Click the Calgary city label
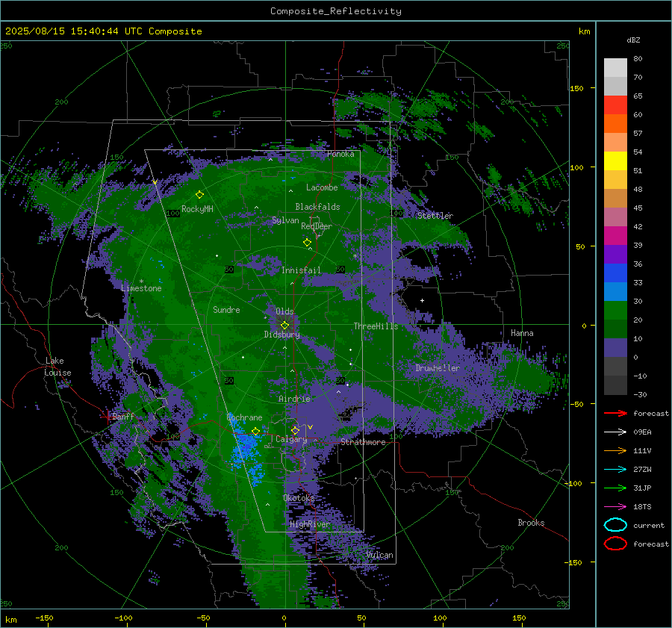The image size is (672, 628). pos(291,439)
